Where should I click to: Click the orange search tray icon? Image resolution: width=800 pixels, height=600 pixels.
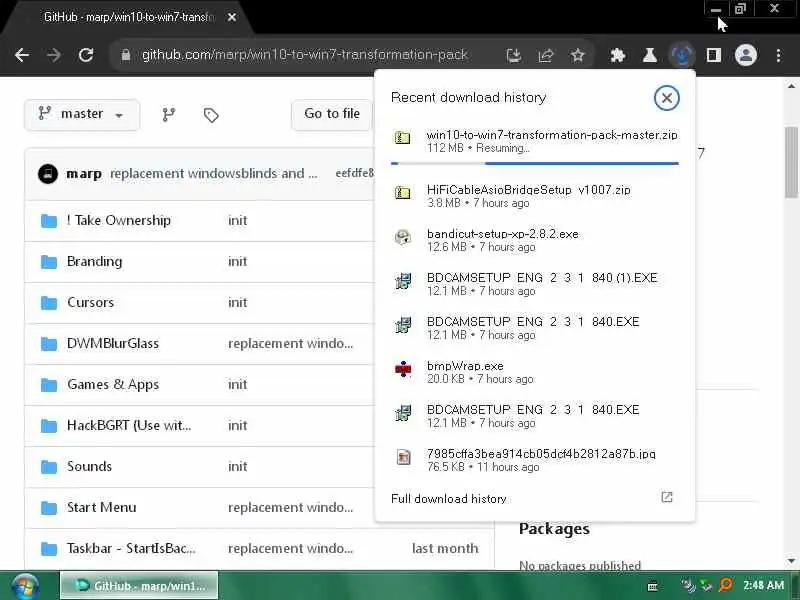[725, 585]
